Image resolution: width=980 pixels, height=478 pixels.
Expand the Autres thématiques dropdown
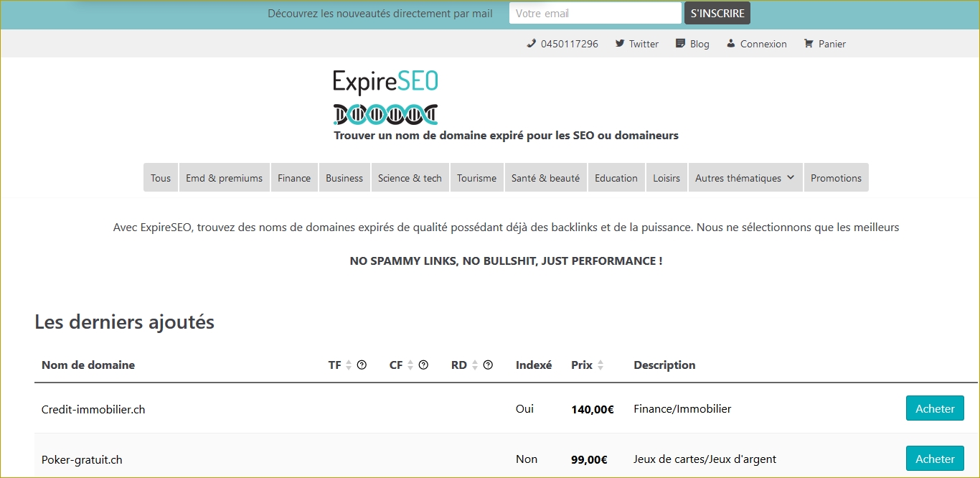tap(745, 177)
